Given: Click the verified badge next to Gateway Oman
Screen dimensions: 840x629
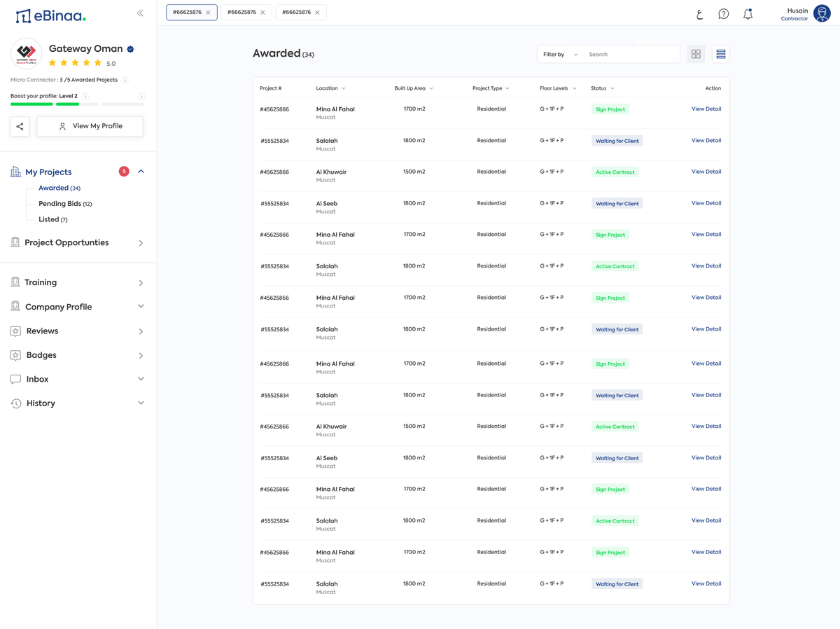Looking at the screenshot, I should tap(130, 49).
